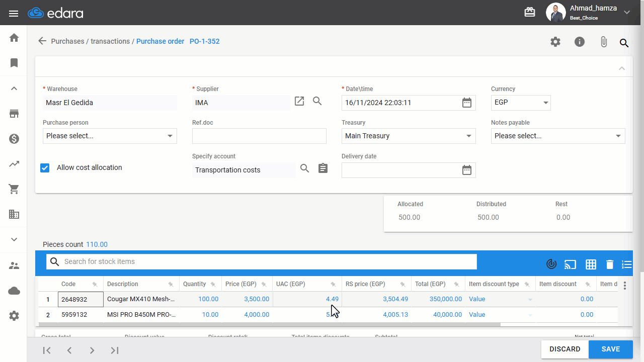The image size is (644, 362).
Task: Search purchase orders with magnifier icon
Action: 624,43
